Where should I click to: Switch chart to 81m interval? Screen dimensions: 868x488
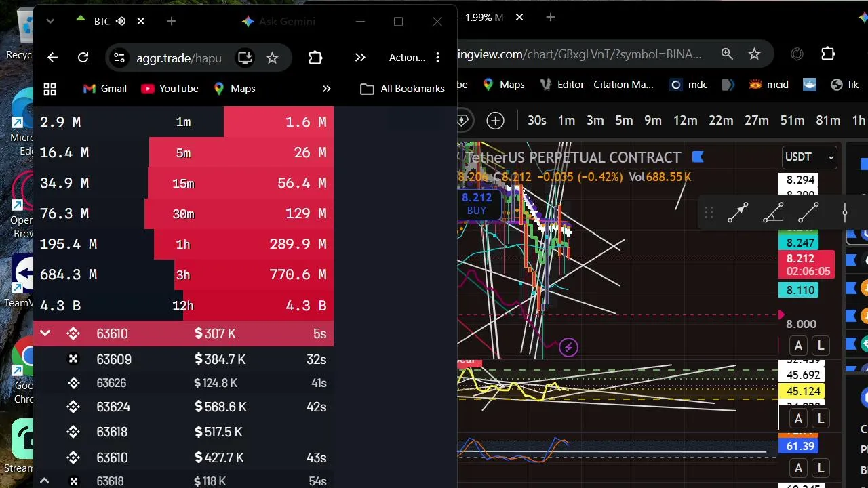tap(828, 121)
